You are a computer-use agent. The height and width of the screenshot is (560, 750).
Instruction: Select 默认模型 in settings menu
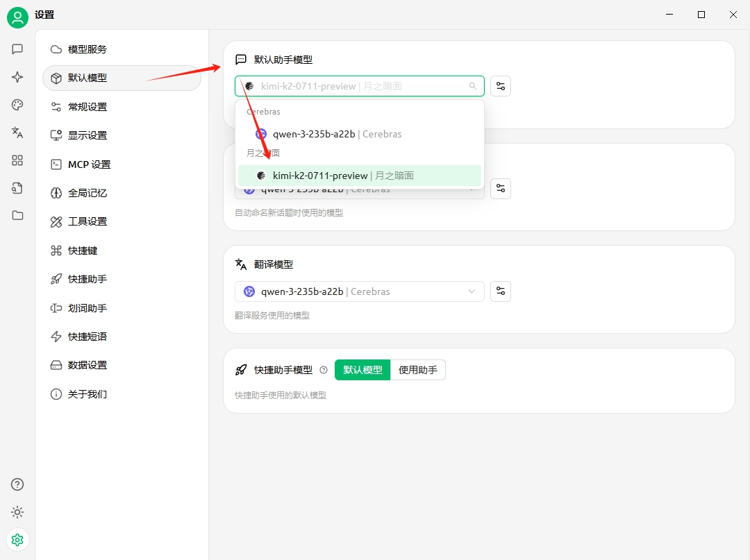[122, 78]
